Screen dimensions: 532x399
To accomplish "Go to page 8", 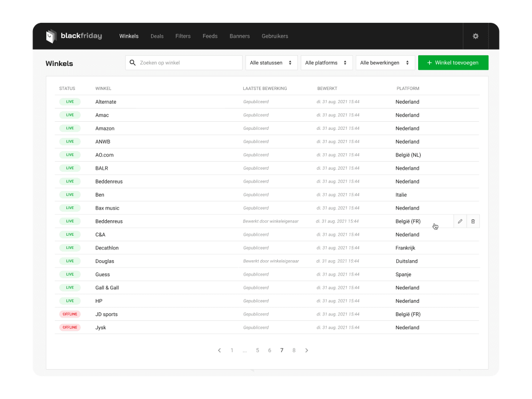I will [x=294, y=351].
